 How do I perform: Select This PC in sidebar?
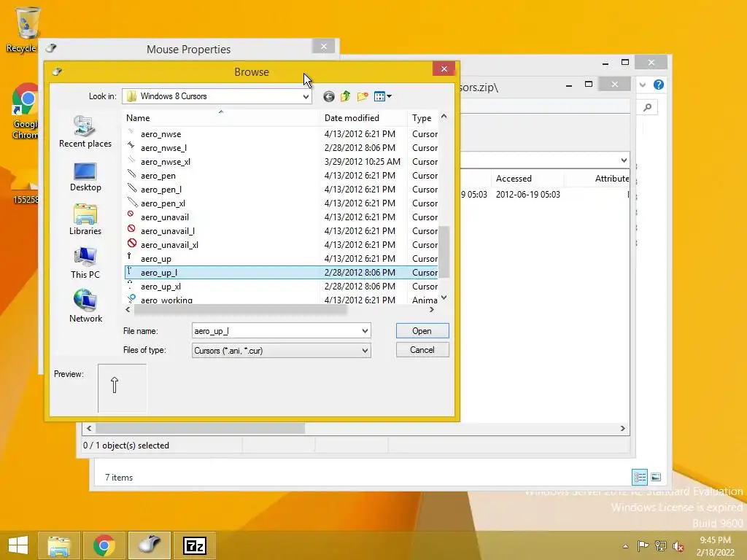(85, 263)
